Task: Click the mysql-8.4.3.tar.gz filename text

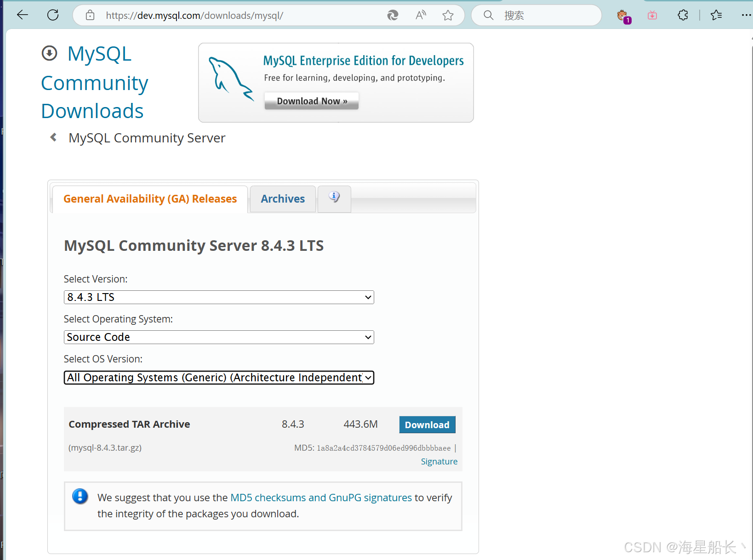Action: [105, 447]
